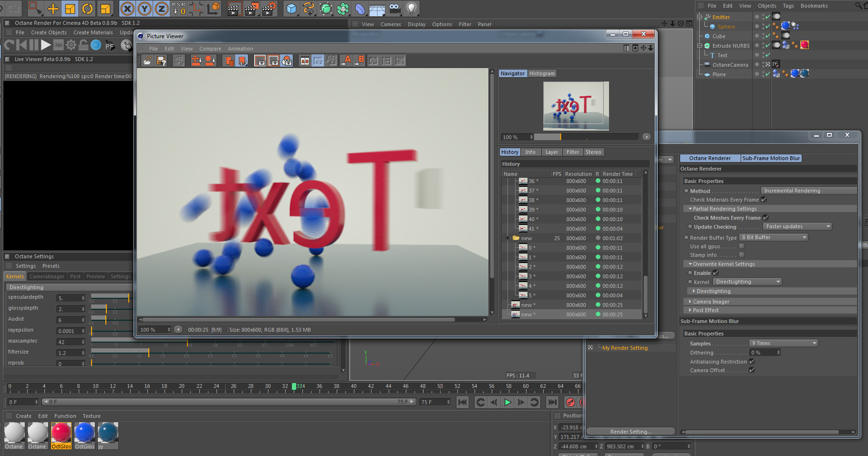Switch to the Histogram tab
868x456 pixels.
tap(542, 73)
